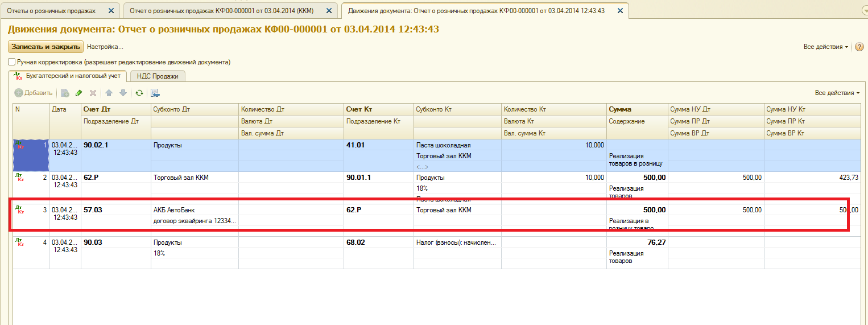Click credit account 68.02 cell

[379, 242]
